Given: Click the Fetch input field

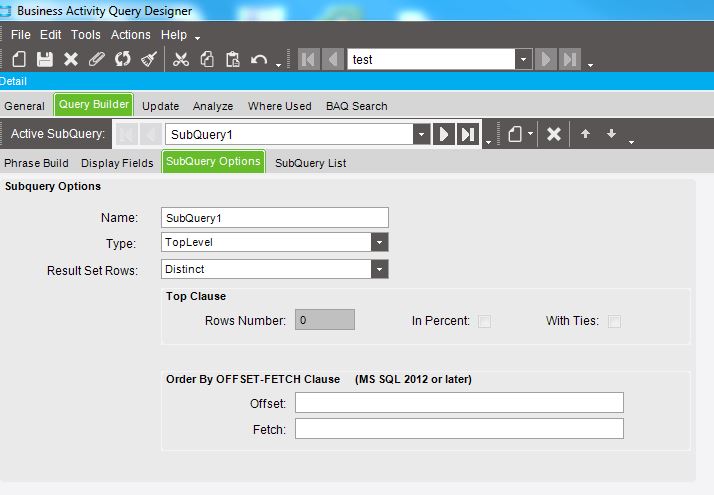Looking at the screenshot, I should (x=459, y=429).
